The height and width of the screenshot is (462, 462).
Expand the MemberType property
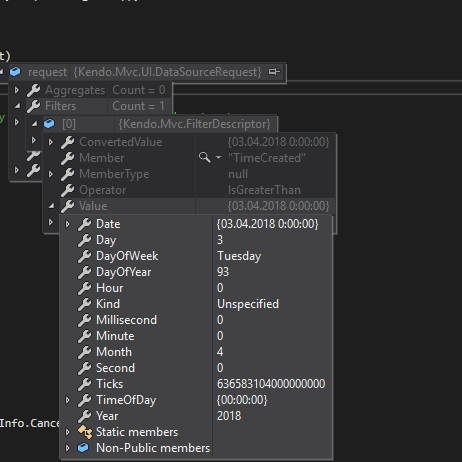51,174
